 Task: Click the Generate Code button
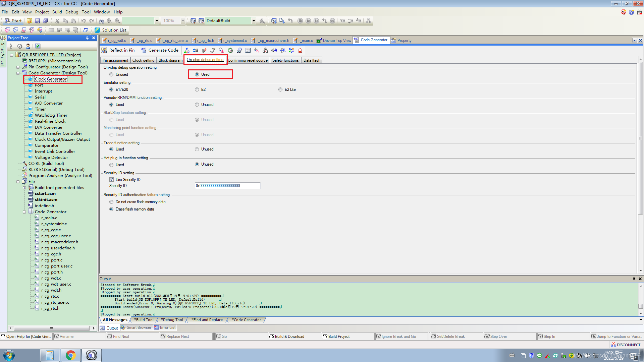pyautogui.click(x=160, y=50)
